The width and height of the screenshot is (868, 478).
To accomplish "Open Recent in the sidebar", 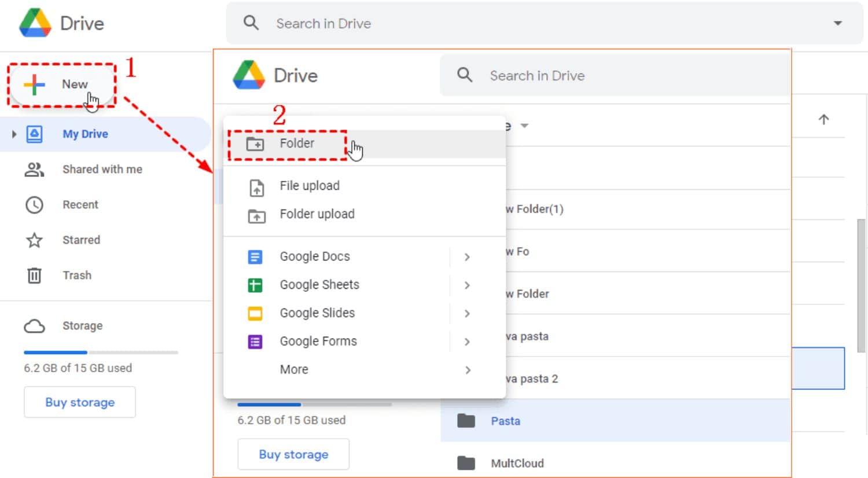I will tap(80, 205).
